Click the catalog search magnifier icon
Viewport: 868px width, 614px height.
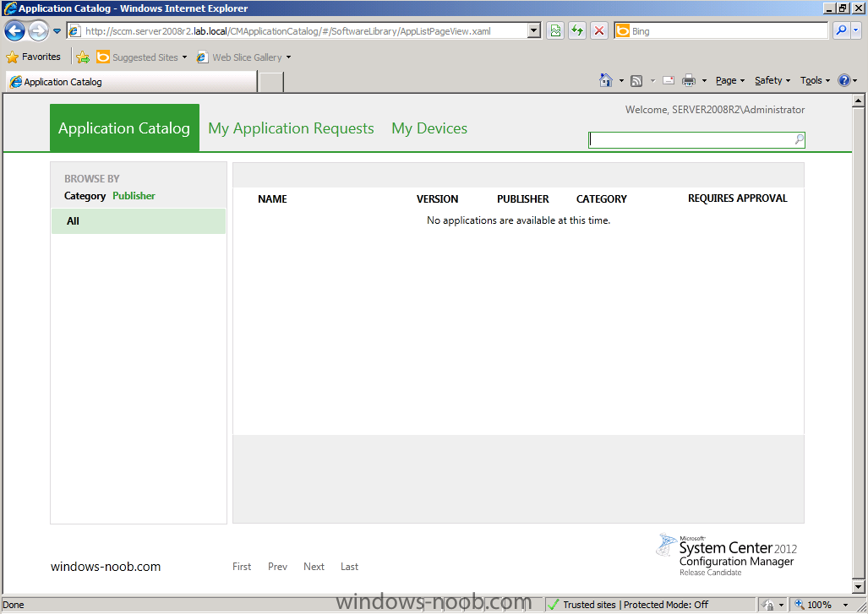pyautogui.click(x=799, y=139)
